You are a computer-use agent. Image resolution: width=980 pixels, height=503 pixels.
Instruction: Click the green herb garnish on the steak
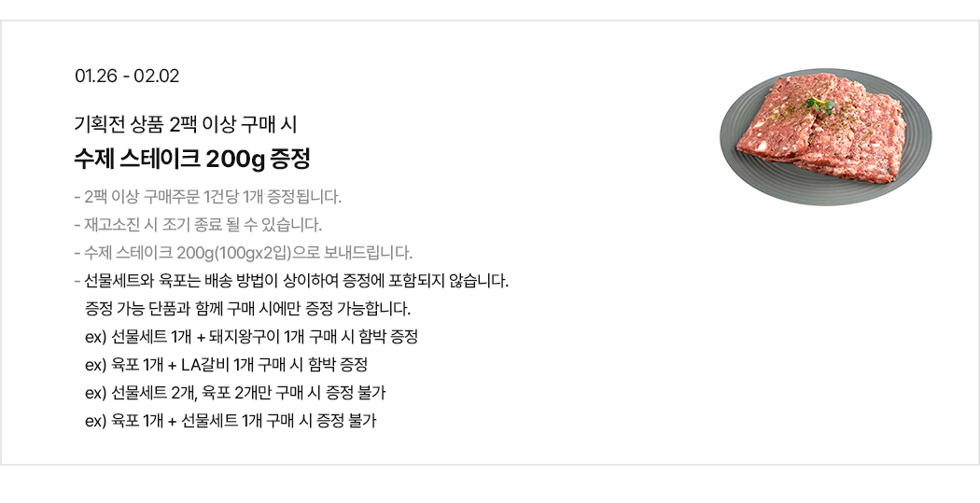point(819,105)
